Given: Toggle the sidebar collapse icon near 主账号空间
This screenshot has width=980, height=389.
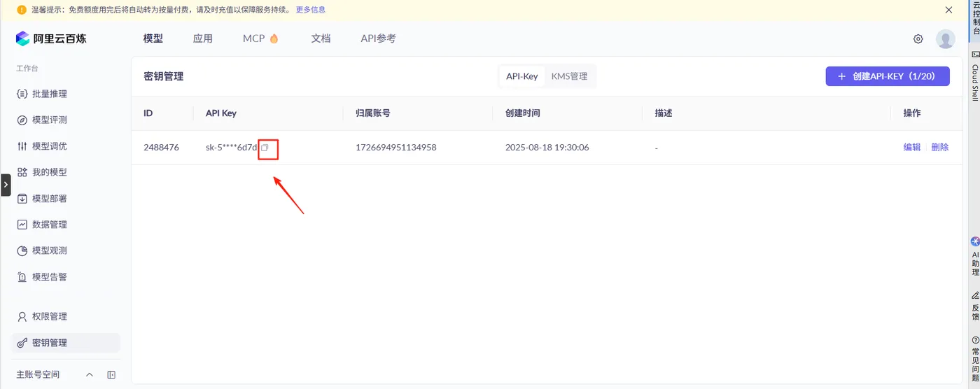Looking at the screenshot, I should tap(111, 375).
